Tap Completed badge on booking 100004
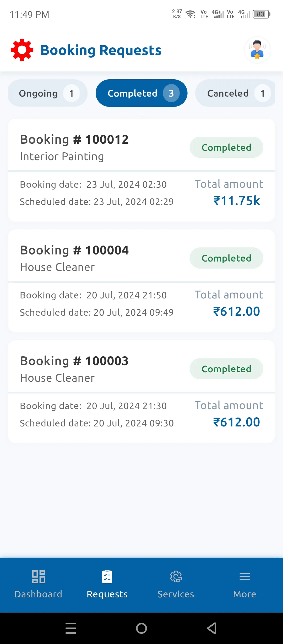The image size is (283, 644). 226,258
